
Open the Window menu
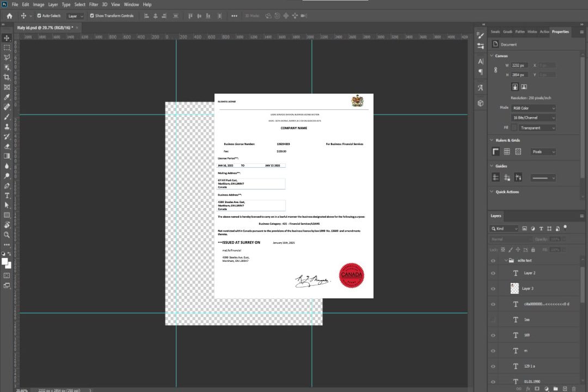click(131, 4)
